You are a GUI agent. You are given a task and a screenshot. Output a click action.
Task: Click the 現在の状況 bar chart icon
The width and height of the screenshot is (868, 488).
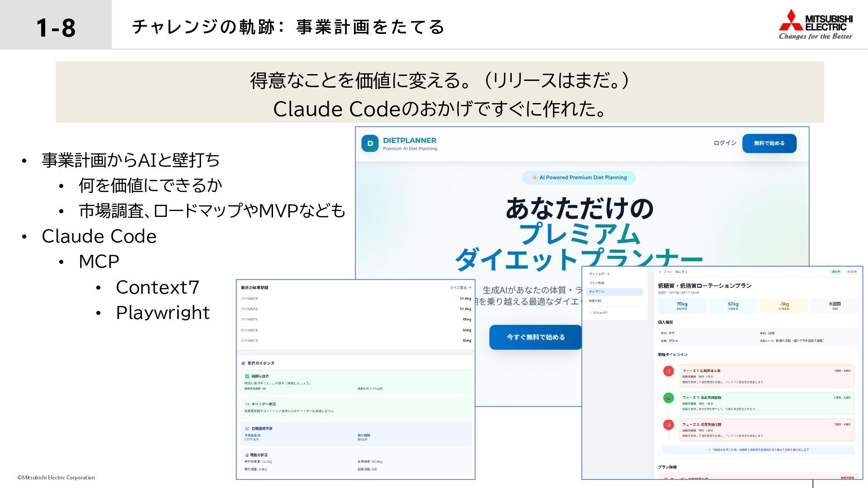[x=247, y=455]
